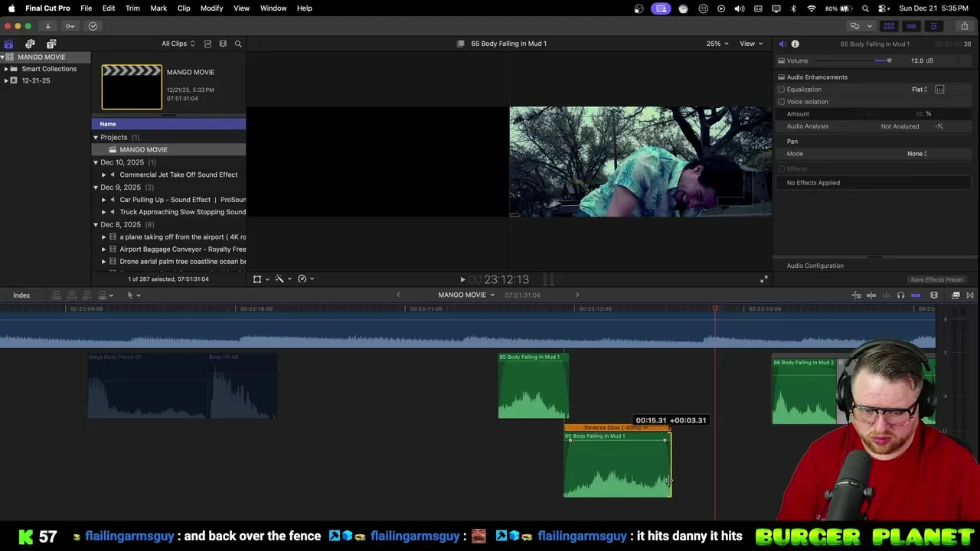Open the Trim menu
This screenshot has width=980, height=551.
[x=132, y=8]
